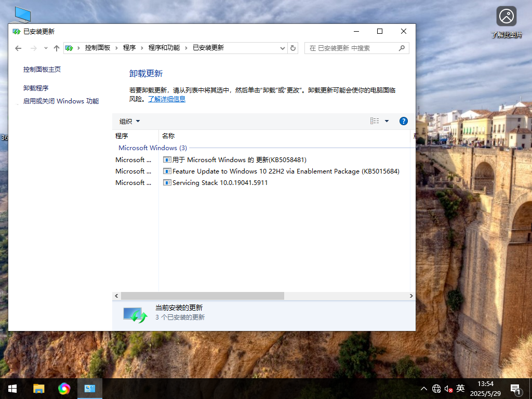This screenshot has width=532, height=399.
Task: Open help via the question mark icon
Action: (404, 121)
